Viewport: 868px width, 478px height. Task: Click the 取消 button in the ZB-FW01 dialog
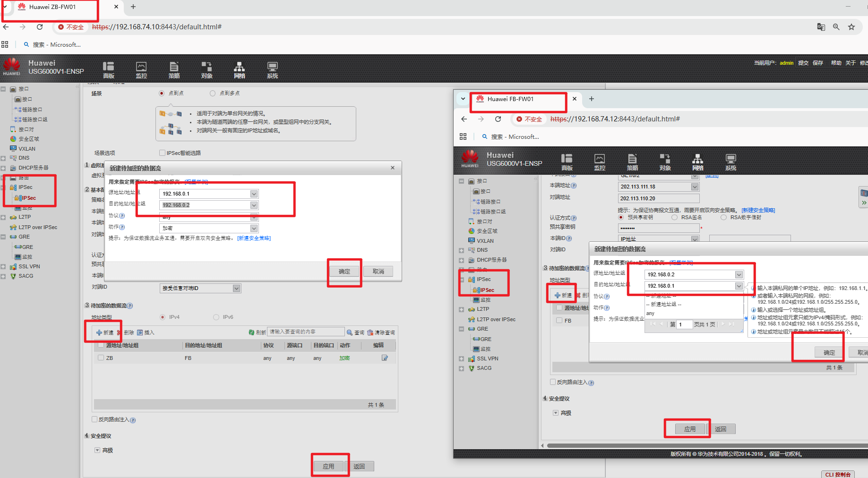(378, 272)
